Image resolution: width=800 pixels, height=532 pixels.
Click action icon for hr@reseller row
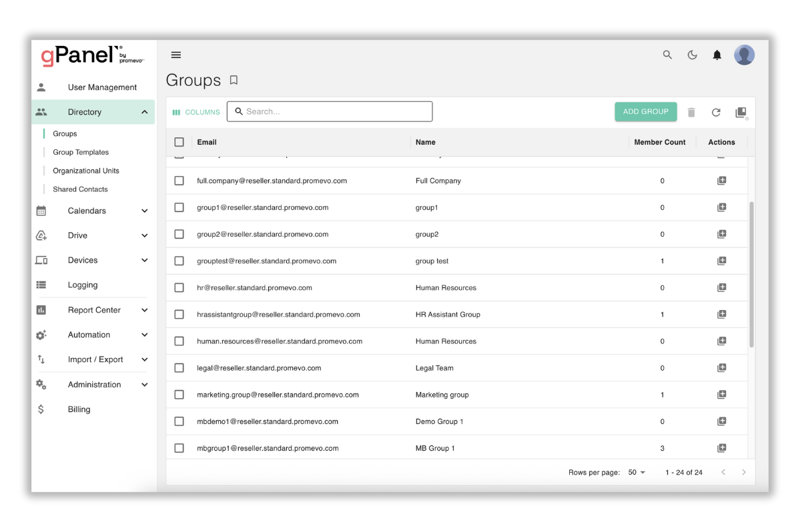click(721, 287)
